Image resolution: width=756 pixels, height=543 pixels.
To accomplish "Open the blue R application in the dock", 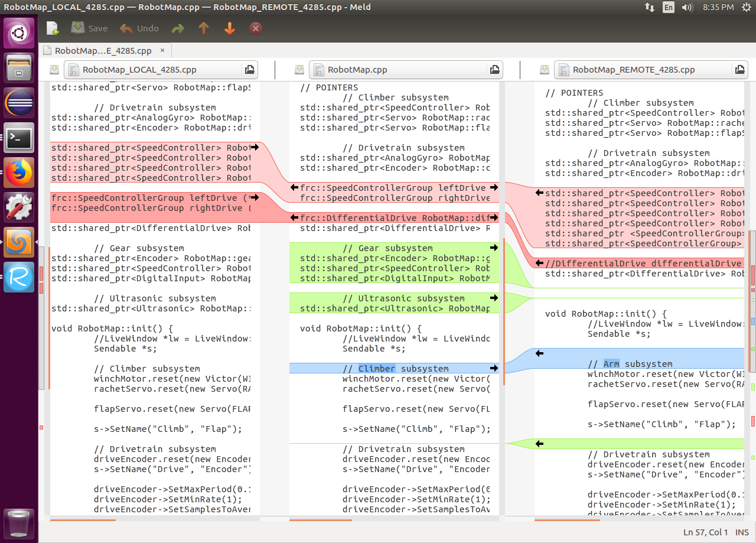I will [19, 277].
